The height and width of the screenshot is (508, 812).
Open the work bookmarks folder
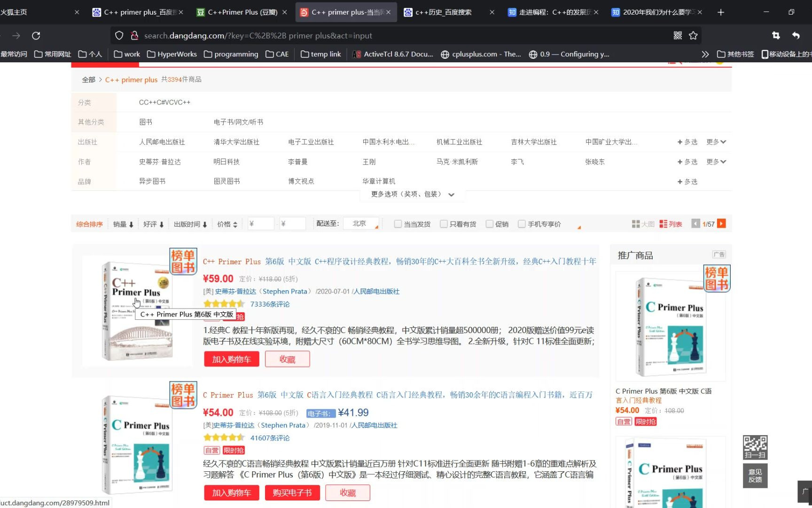point(127,54)
